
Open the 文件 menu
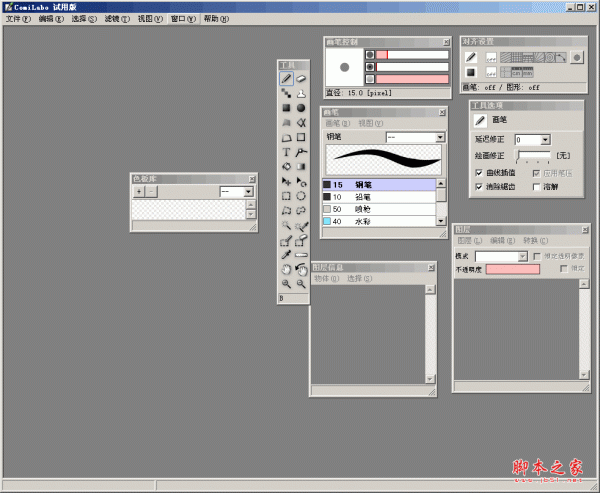click(x=18, y=19)
